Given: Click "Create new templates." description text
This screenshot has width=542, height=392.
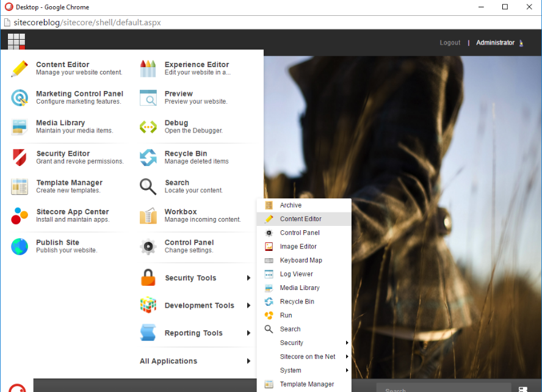Looking at the screenshot, I should click(68, 191).
